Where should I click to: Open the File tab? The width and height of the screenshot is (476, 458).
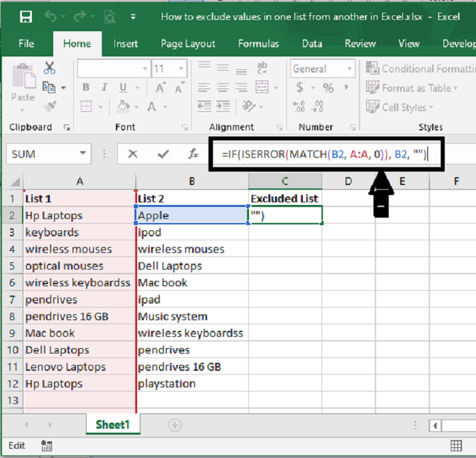click(27, 44)
